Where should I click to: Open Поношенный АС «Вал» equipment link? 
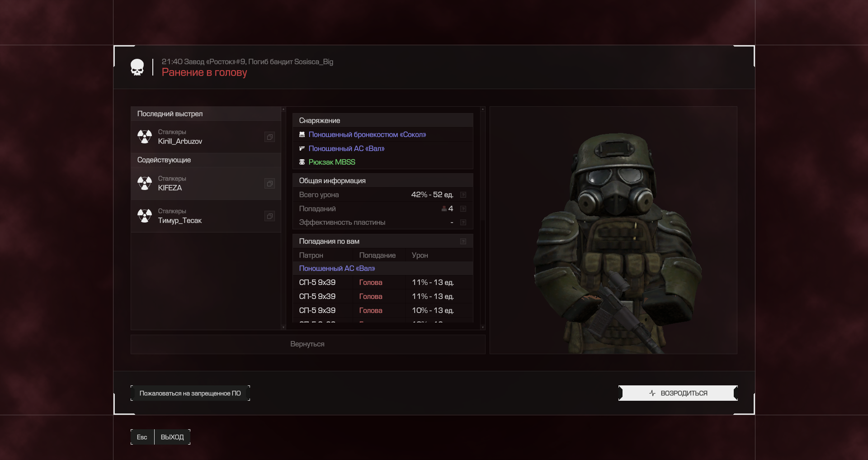point(346,148)
